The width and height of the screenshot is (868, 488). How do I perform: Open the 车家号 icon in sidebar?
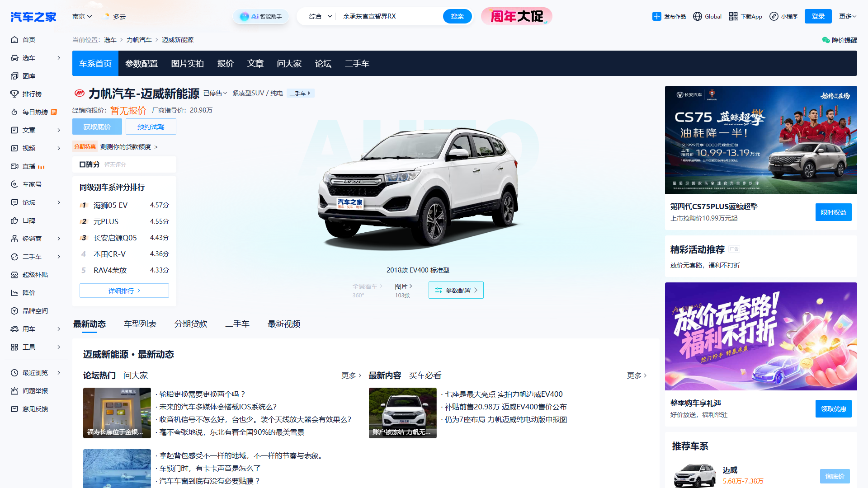(14, 184)
